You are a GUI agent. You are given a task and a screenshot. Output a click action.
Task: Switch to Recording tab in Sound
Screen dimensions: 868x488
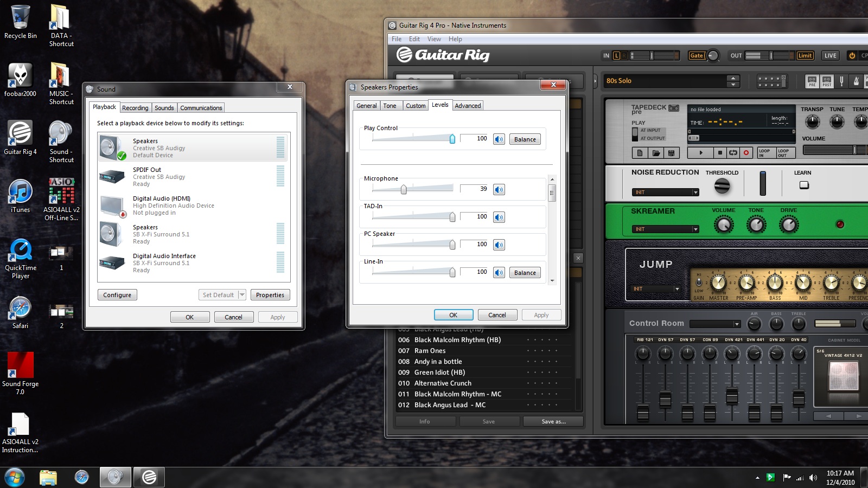135,108
